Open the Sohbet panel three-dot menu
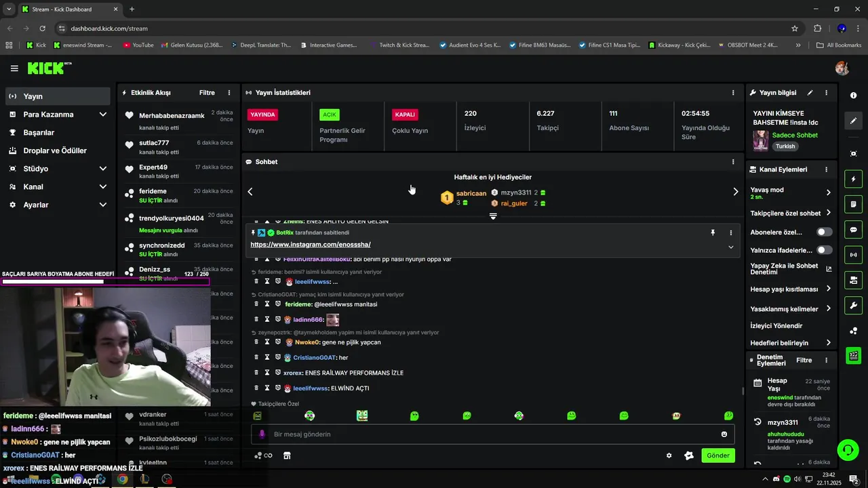Viewport: 868px width, 488px height. pyautogui.click(x=733, y=162)
